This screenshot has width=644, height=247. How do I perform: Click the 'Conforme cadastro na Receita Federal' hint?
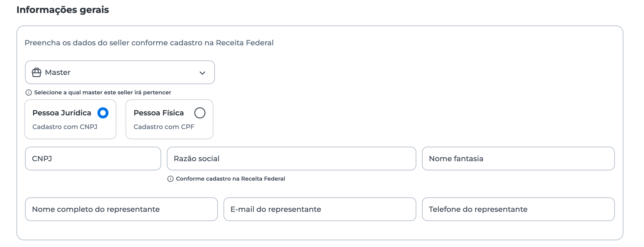(x=230, y=179)
